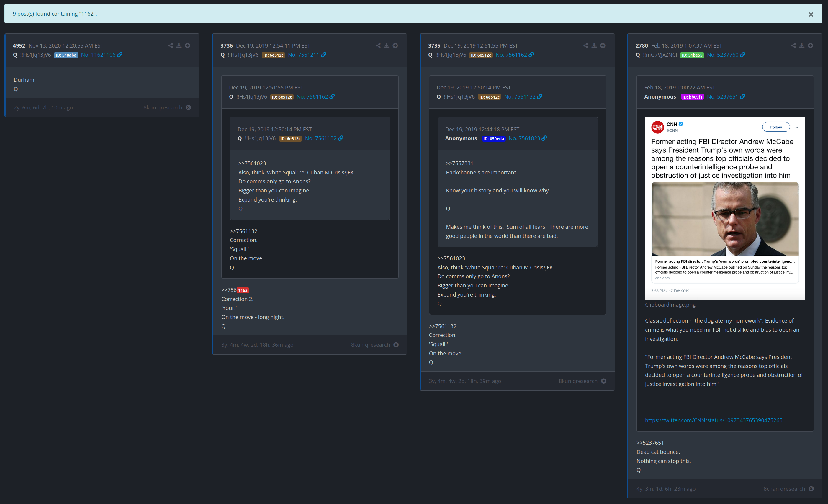Viewport: 828px width, 504px height.
Task: Download post 3736
Action: tap(387, 45)
